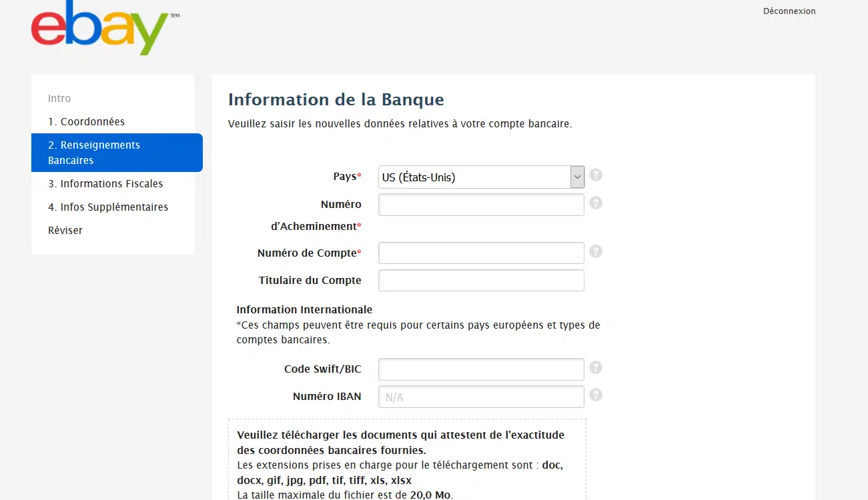The image size is (868, 500).
Task: Select the Titulaire du Compte text box
Action: [x=481, y=281]
